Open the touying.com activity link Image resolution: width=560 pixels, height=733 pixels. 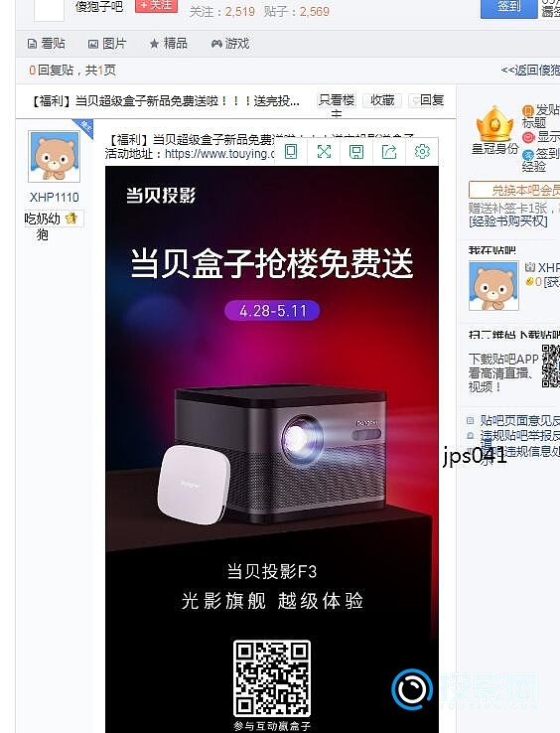click(219, 154)
